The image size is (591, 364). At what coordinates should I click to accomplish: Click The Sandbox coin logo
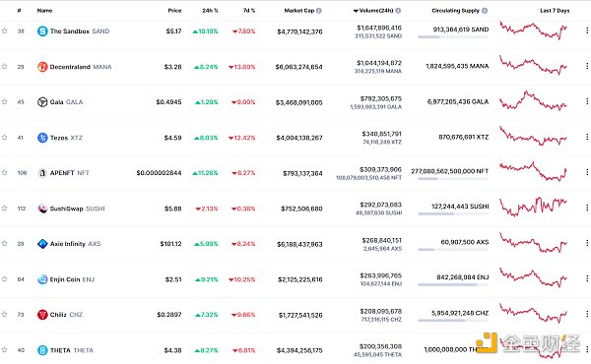click(42, 31)
